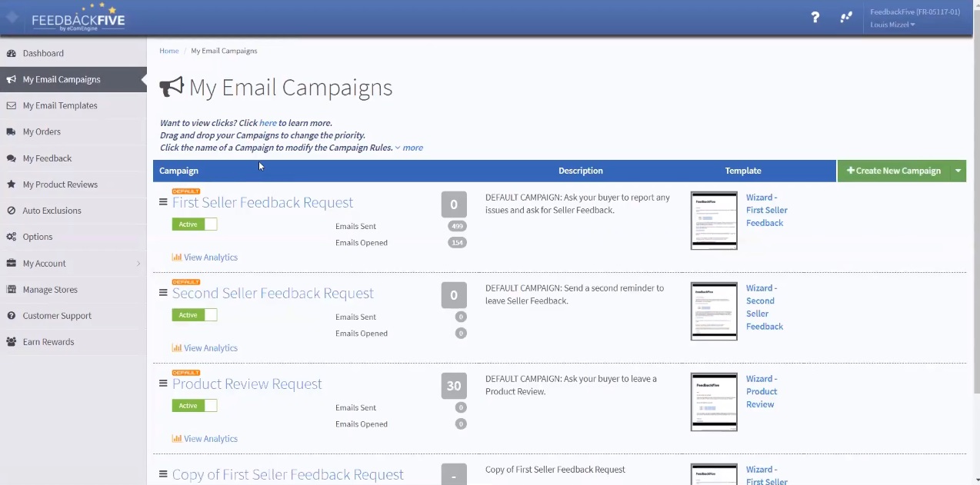Open Second Seller Feedback Request campaign name

[273, 293]
